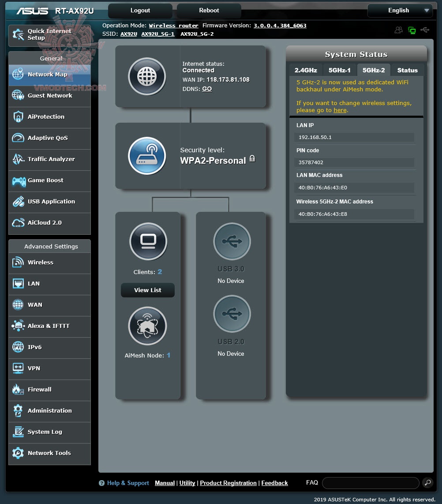Click the AiCloud 2.0 cloud icon
The width and height of the screenshot is (442, 504).
pyautogui.click(x=19, y=223)
